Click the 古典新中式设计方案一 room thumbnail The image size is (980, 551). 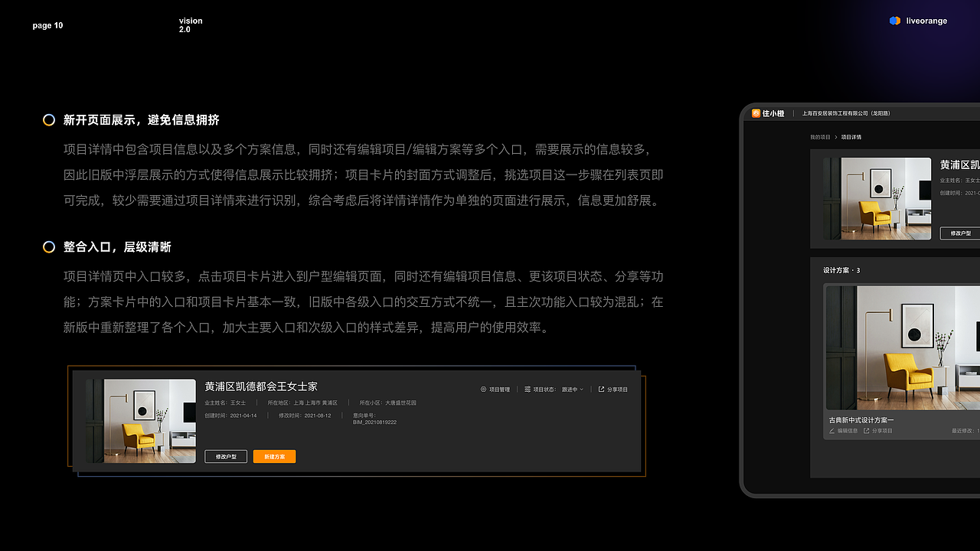click(903, 347)
